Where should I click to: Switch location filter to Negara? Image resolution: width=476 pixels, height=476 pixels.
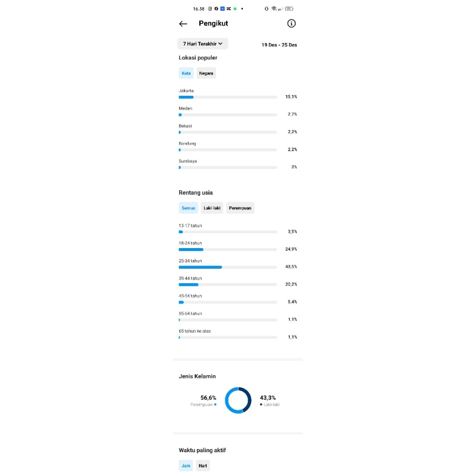[x=206, y=73]
